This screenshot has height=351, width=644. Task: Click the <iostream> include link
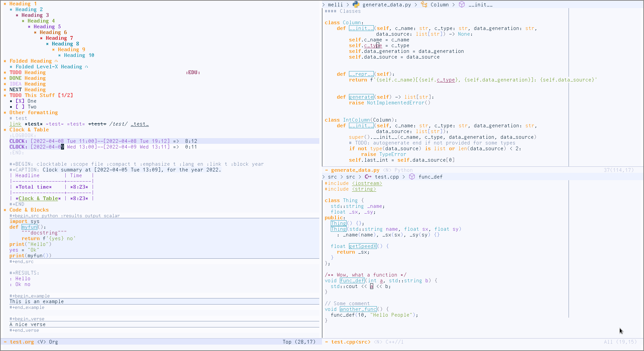tap(367, 183)
